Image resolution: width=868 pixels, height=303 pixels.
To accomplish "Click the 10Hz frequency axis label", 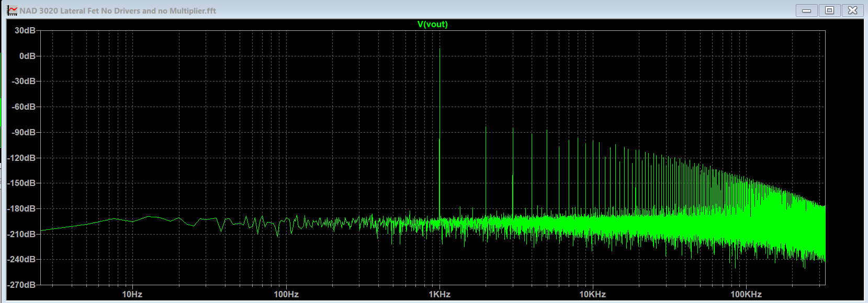I will tap(132, 294).
